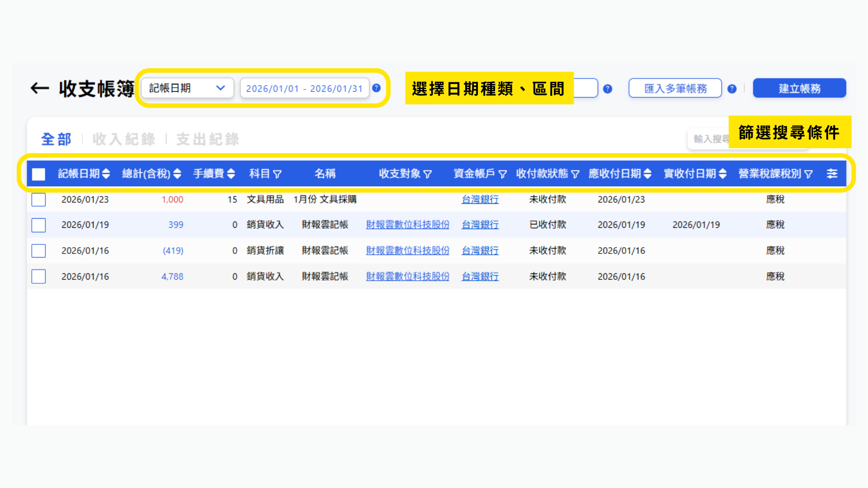
Task: Open 營業稅課稅別 filter dropdown
Action: 808,174
